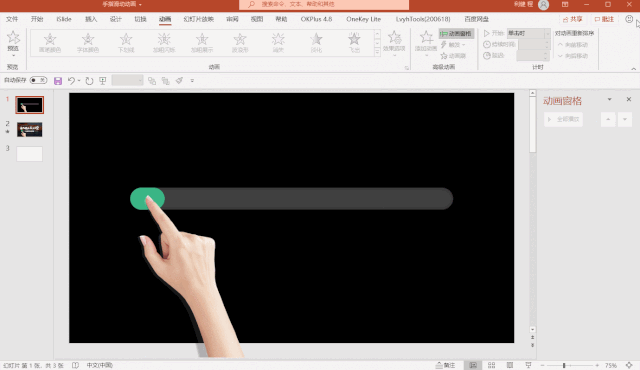The width and height of the screenshot is (640, 370).
Task: Open the Animation Pane options dropdown arrow
Action: [609, 99]
